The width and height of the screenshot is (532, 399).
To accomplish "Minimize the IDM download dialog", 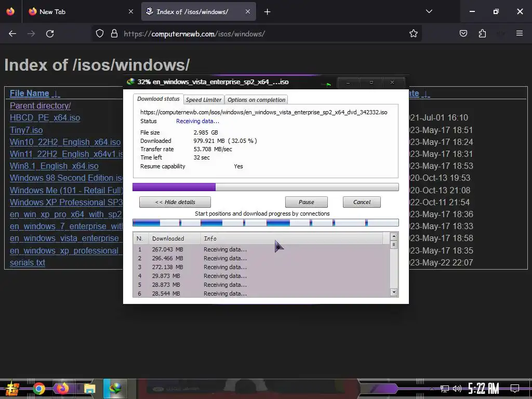I will pyautogui.click(x=348, y=83).
